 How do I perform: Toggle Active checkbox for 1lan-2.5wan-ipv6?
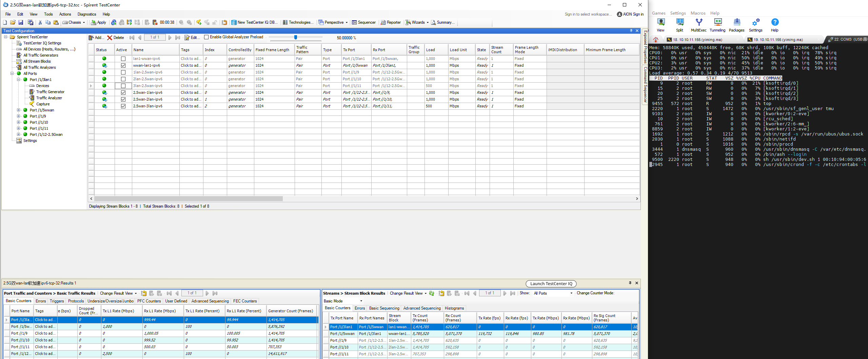point(123,72)
